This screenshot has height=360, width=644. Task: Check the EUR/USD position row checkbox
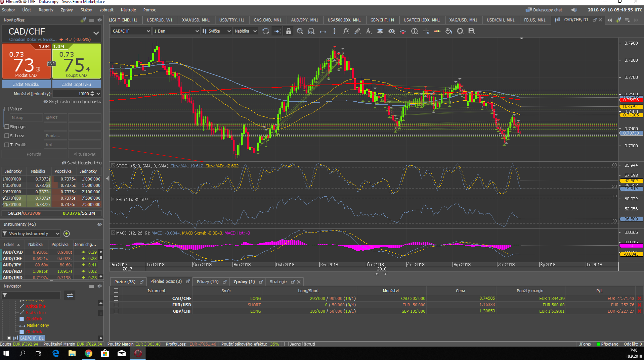point(116,305)
